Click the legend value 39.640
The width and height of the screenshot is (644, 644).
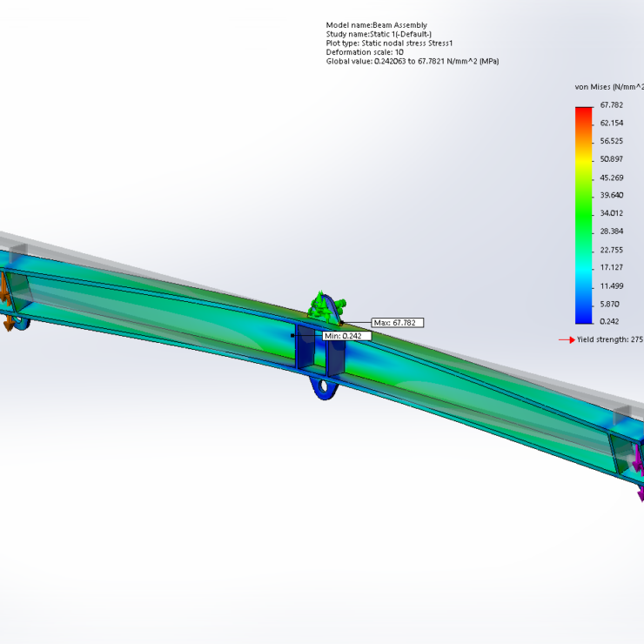(x=612, y=195)
